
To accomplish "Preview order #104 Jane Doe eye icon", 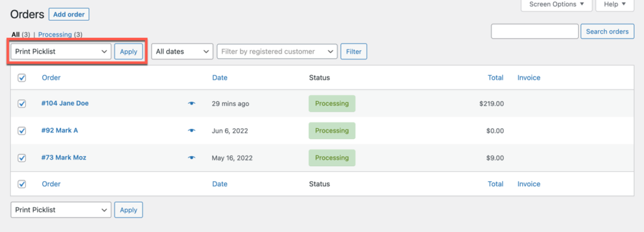I will tap(191, 104).
